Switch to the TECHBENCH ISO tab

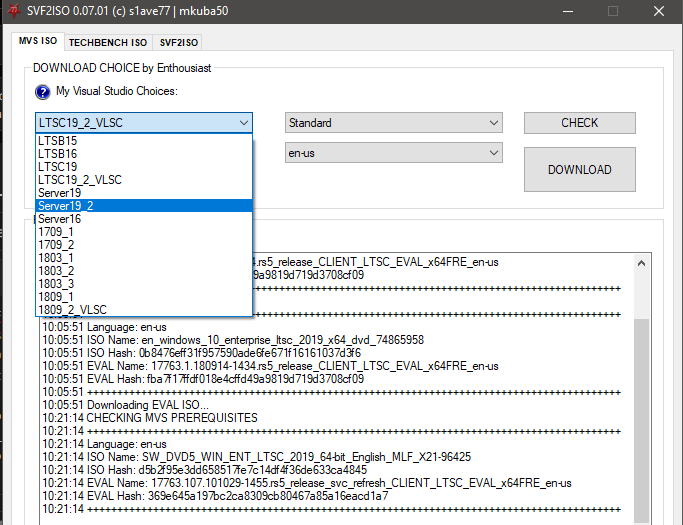[x=108, y=43]
